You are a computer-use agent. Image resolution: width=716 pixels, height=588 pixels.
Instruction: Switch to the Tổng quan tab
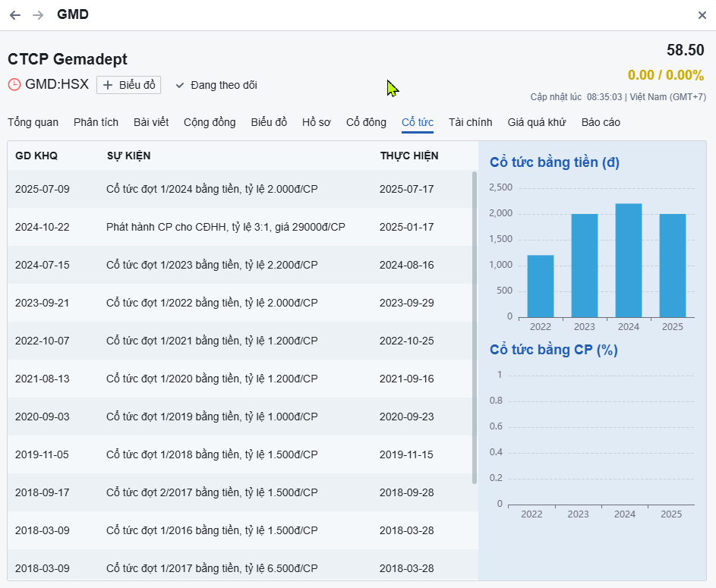tap(33, 122)
